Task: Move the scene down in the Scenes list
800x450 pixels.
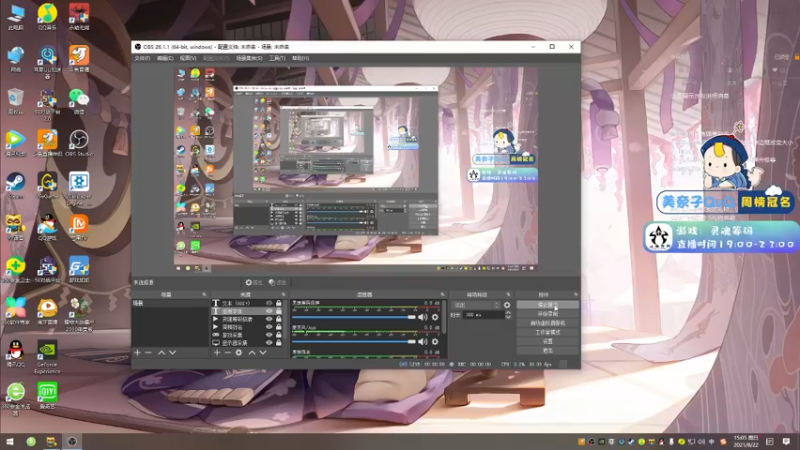Action: (172, 353)
